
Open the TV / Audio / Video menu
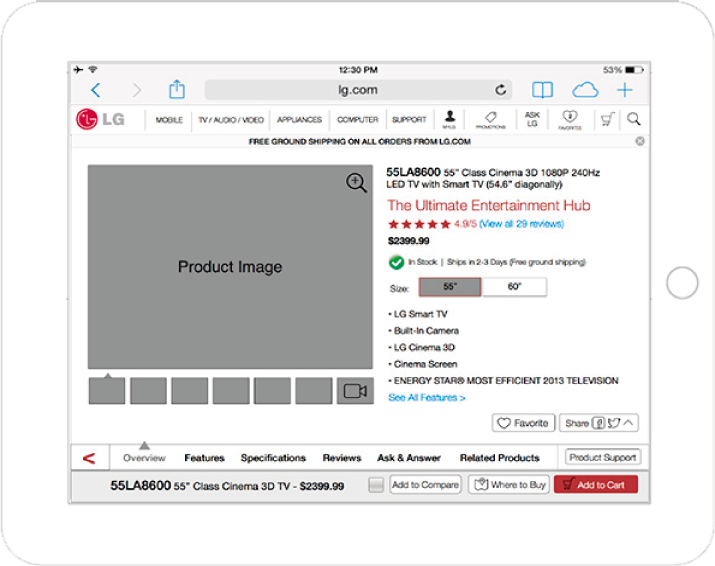click(231, 120)
